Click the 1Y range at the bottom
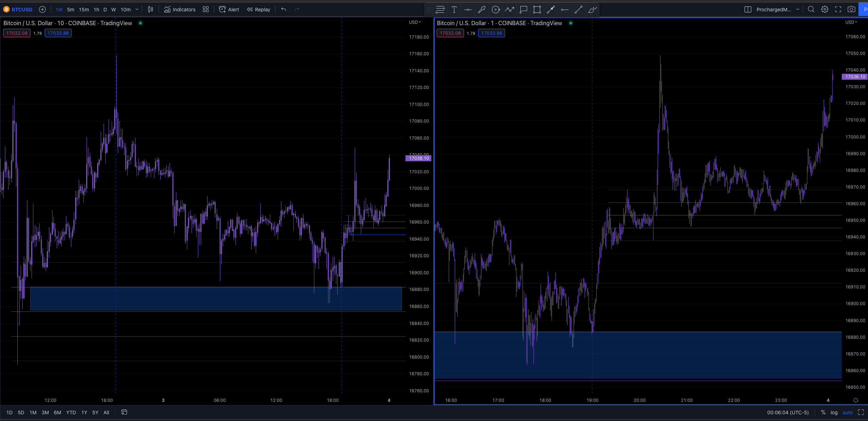This screenshot has width=868, height=421. 84,412
